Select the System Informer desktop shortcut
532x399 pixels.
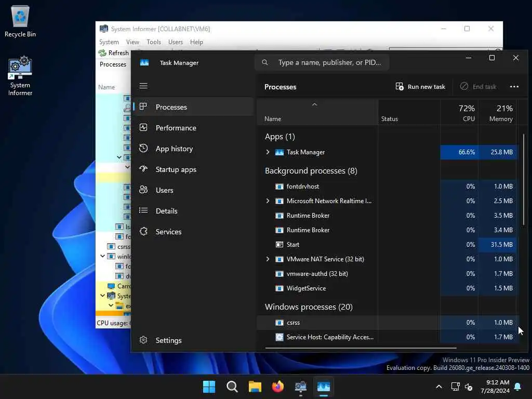point(20,76)
